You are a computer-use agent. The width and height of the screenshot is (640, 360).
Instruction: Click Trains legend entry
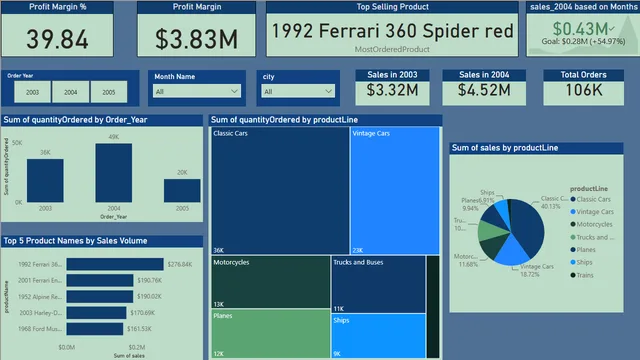(x=582, y=275)
